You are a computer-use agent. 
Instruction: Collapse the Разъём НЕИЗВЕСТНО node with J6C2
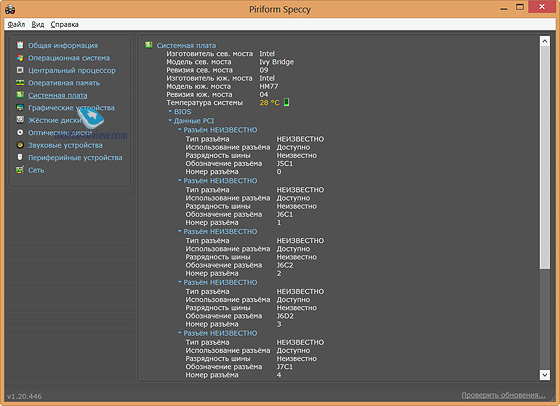tap(180, 231)
